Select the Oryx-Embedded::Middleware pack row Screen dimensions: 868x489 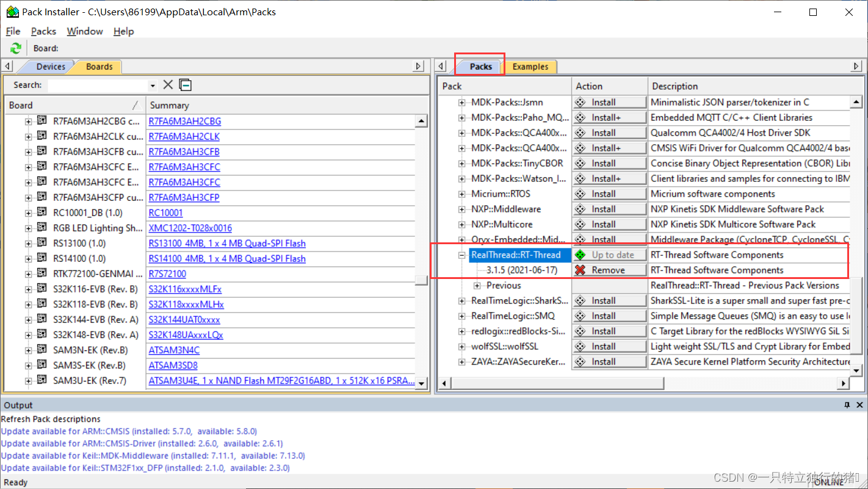coord(519,239)
